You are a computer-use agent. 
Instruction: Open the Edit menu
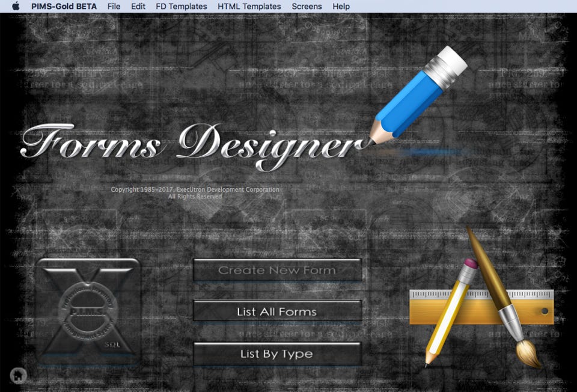(x=138, y=6)
